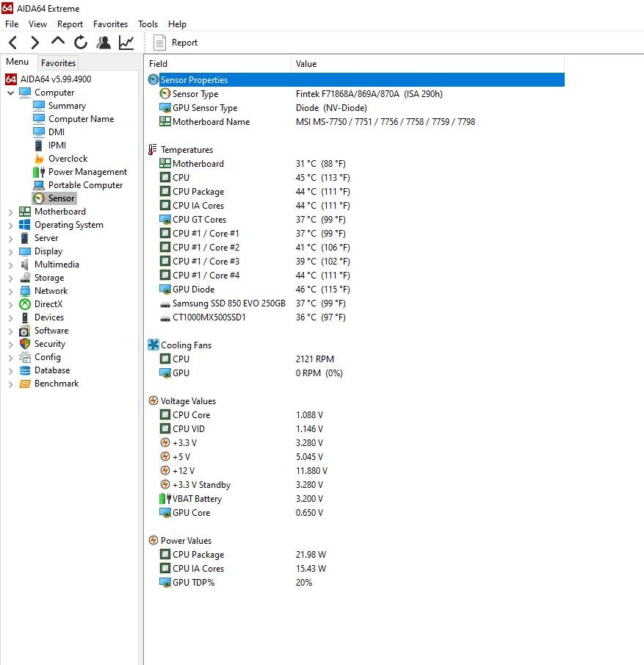This screenshot has height=665, width=644.
Task: Open the Power Management battery item
Action: coord(81,172)
